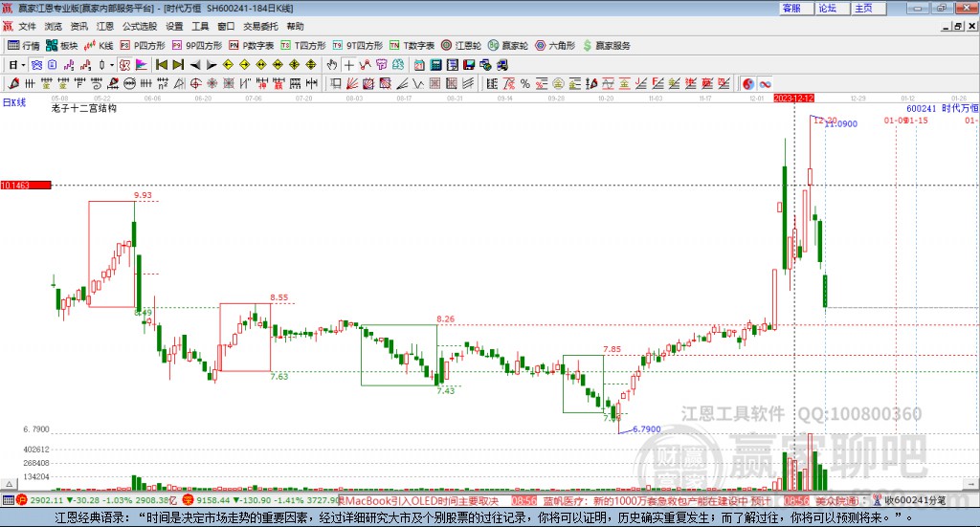The image size is (980, 527).
Task: Click the round clock-like cycle icon
Action: click(129, 83)
